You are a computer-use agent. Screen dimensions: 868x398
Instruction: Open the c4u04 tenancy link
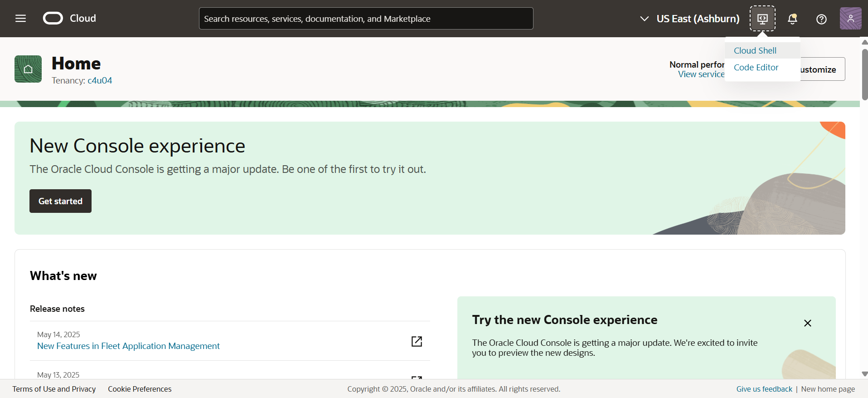pos(100,81)
